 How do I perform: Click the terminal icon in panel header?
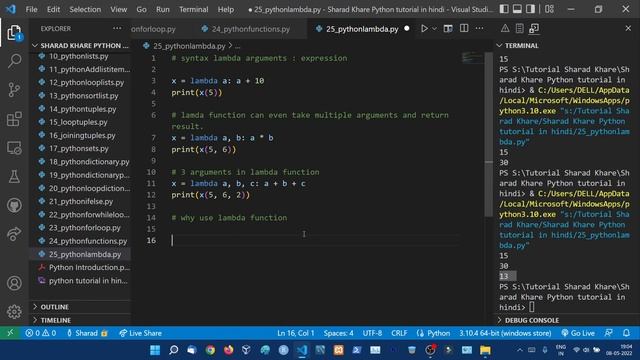point(534,28)
